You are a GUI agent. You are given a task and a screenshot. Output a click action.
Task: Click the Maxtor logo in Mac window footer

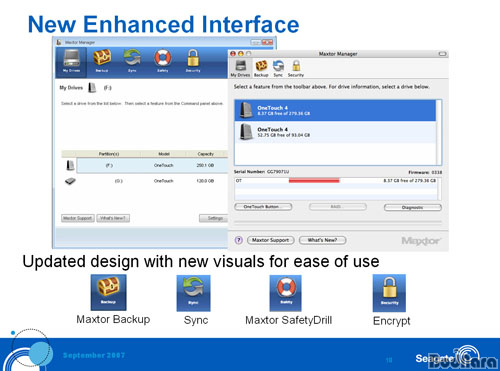421,241
